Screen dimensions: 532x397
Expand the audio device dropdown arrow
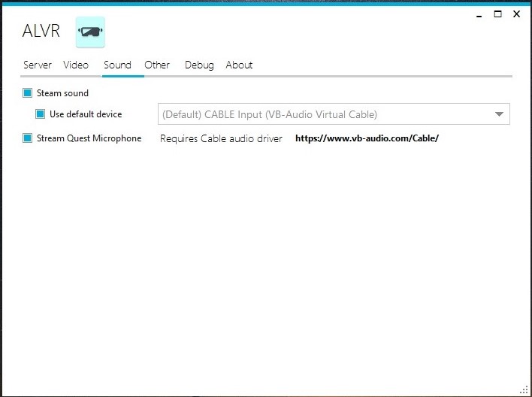[499, 114]
